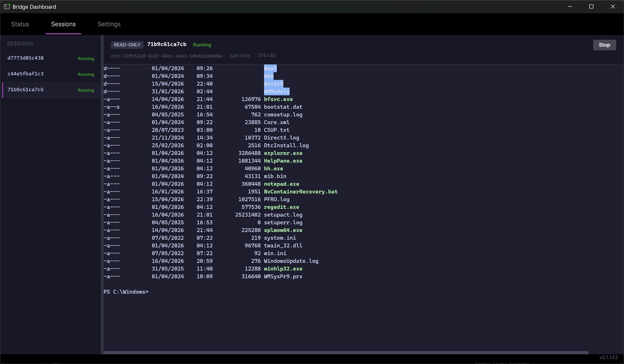Screen dimensions: 624x364
Task: Click hh.exe in the listing
Action: (x=273, y=168)
